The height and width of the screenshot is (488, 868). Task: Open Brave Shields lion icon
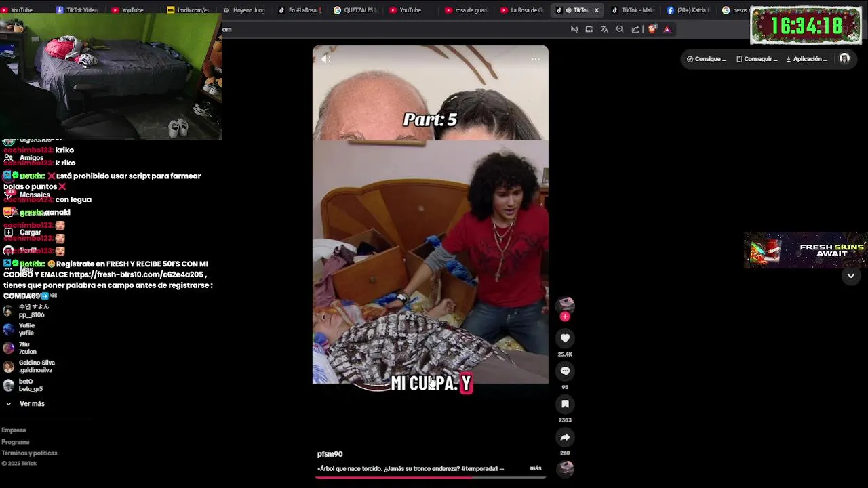point(652,29)
